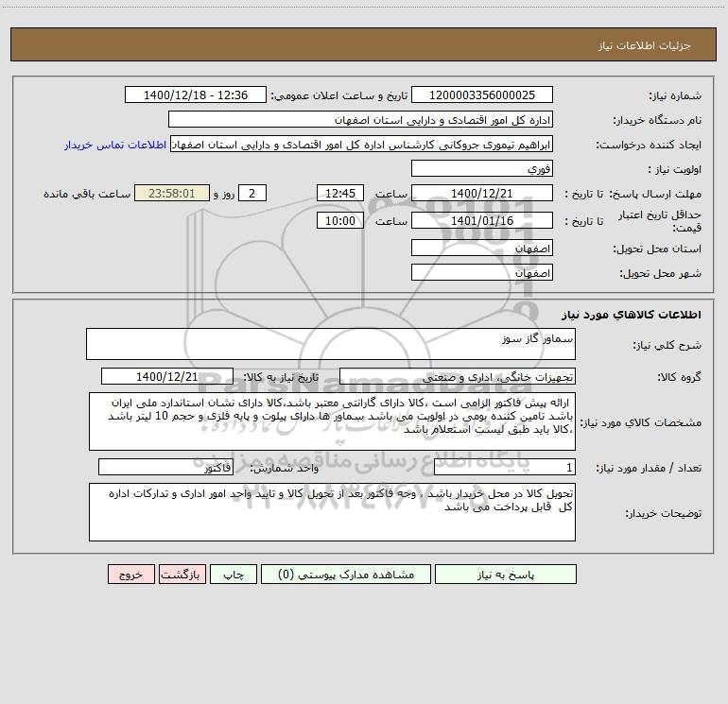
Task: Click the 'چاپ' print button
Action: (234, 574)
